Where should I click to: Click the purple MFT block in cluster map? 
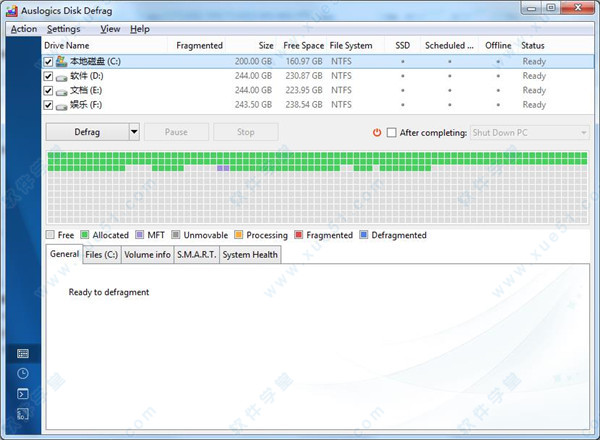click(223, 168)
